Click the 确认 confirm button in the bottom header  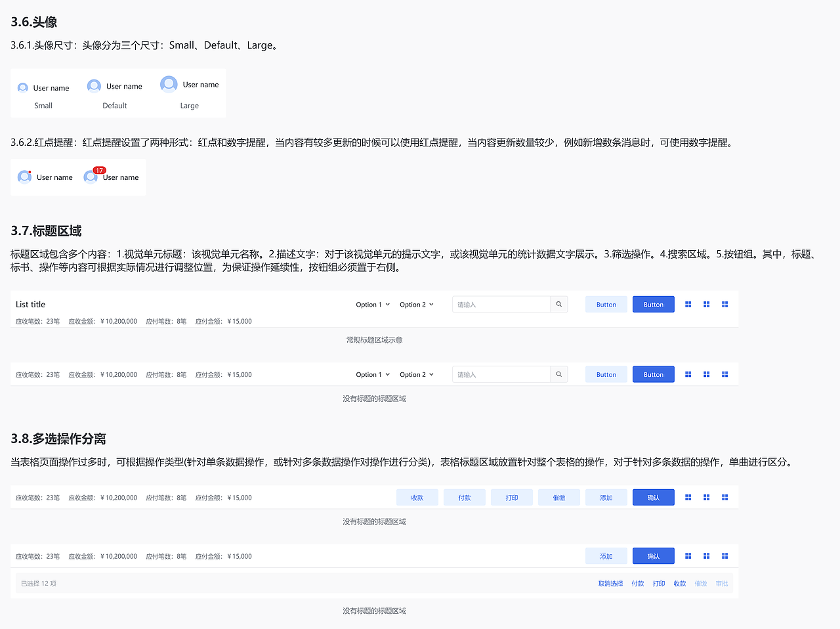[653, 555]
